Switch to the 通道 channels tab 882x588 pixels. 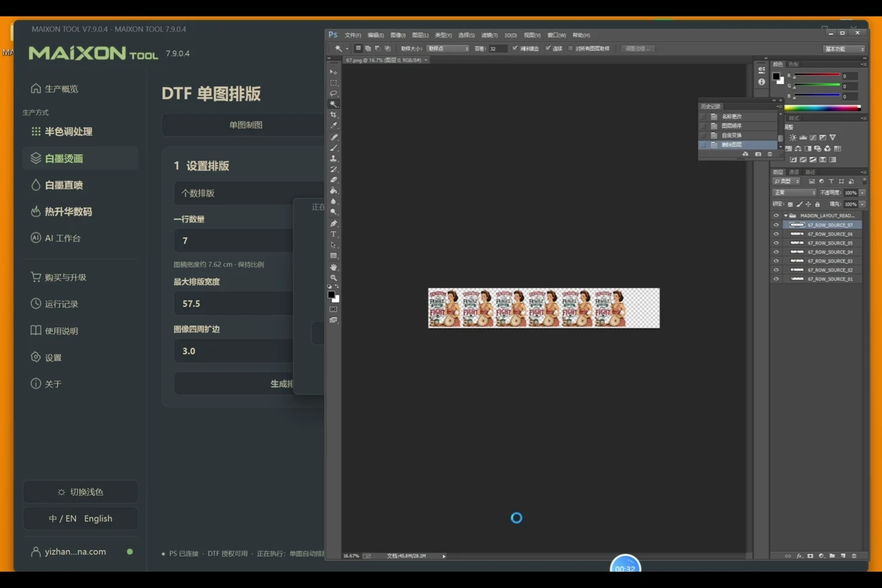794,172
